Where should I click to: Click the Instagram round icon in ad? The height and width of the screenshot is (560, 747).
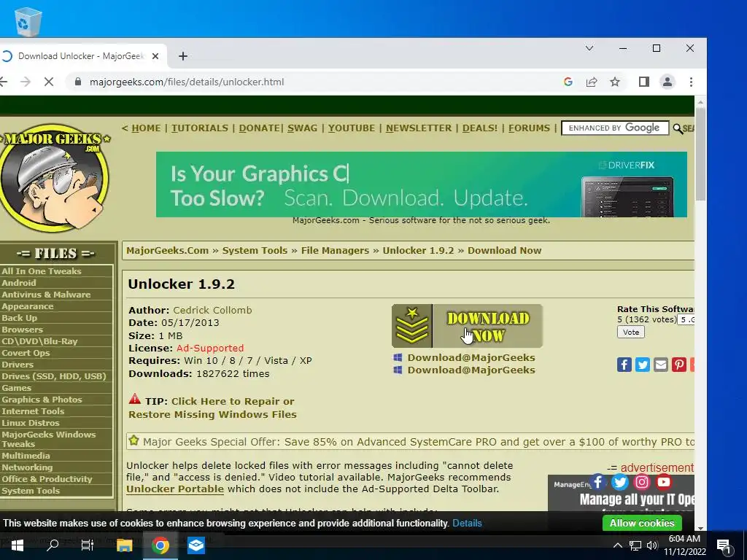(x=642, y=482)
